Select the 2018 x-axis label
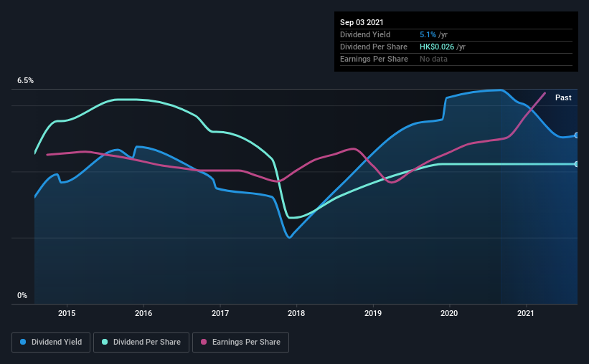 296,313
